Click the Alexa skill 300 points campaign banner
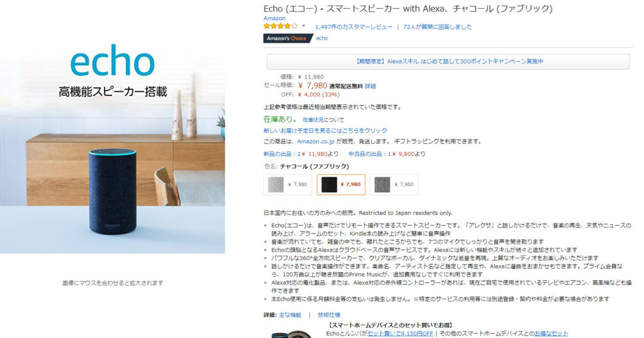644x338 pixels. click(x=448, y=62)
